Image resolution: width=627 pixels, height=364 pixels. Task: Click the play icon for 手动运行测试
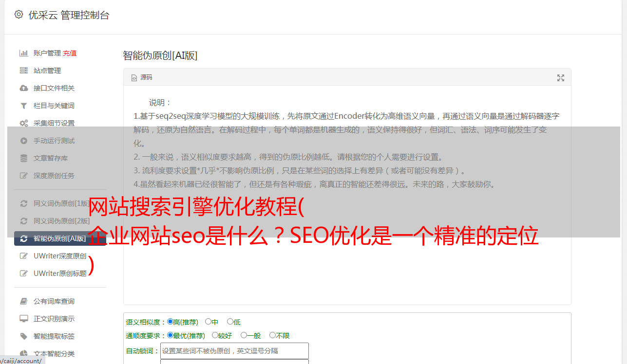[x=23, y=141]
